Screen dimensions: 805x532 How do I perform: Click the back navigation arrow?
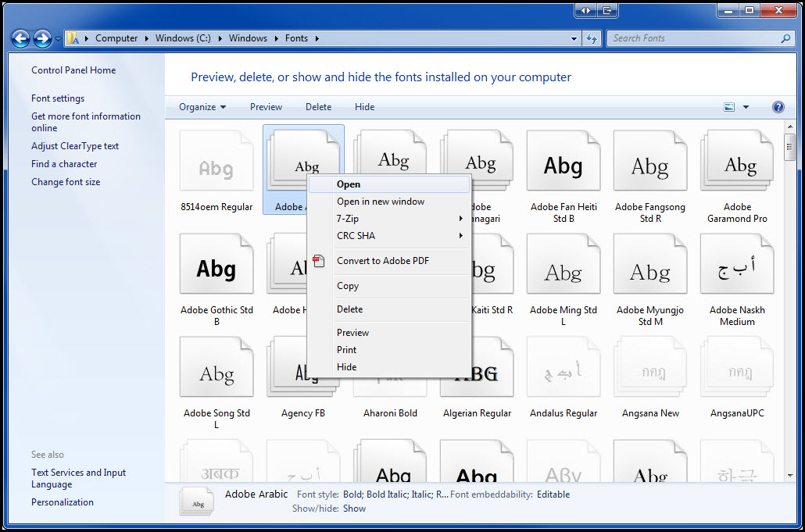coord(20,37)
